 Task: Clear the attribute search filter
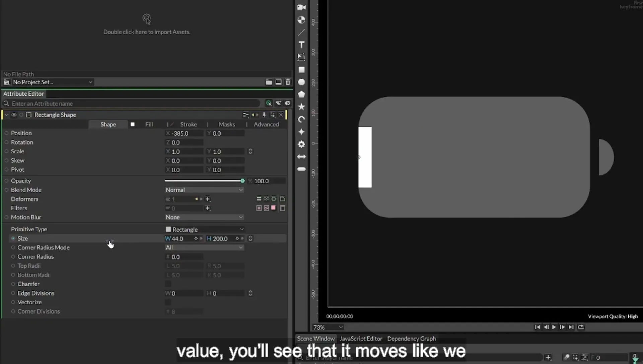(x=288, y=103)
